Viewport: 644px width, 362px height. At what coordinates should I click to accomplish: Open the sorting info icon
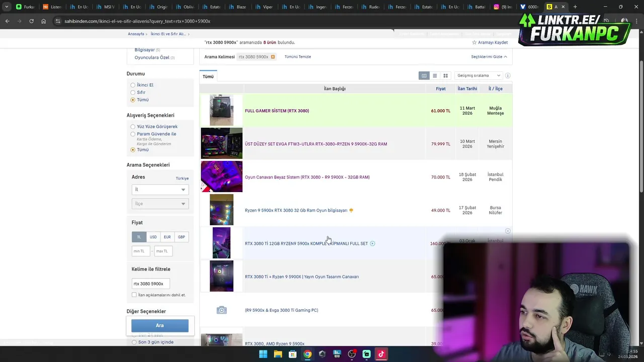(x=508, y=75)
